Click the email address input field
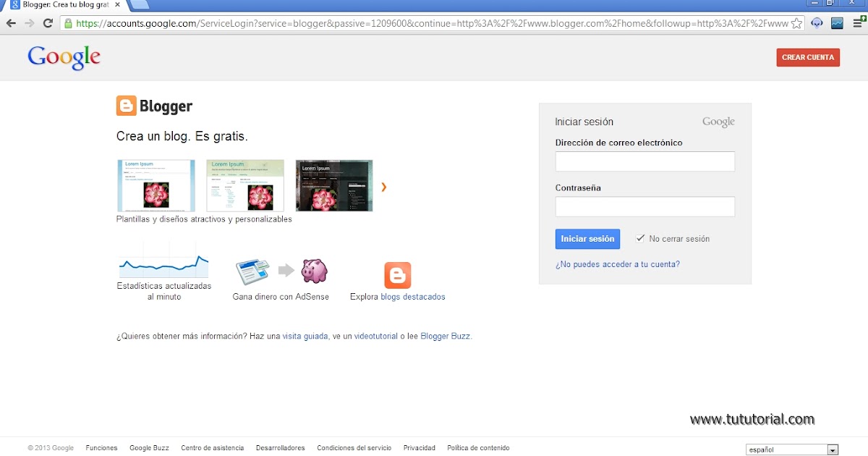 point(644,161)
